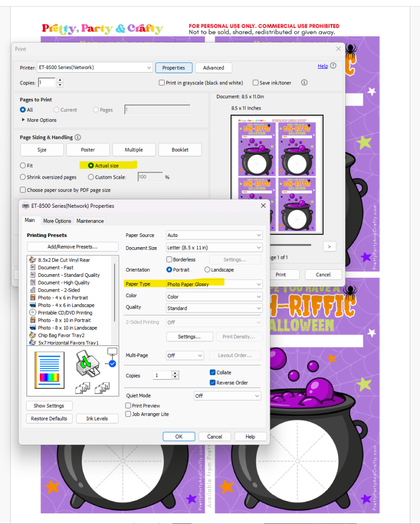Enable the Borderless checkbox
Screen dimensions: 420x524
169,259
